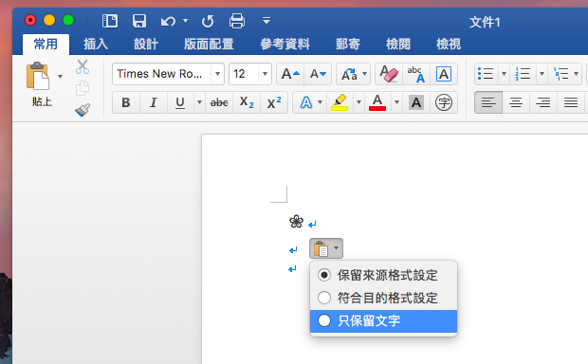
Task: Click the Text Effects outlined A icon
Action: [306, 102]
